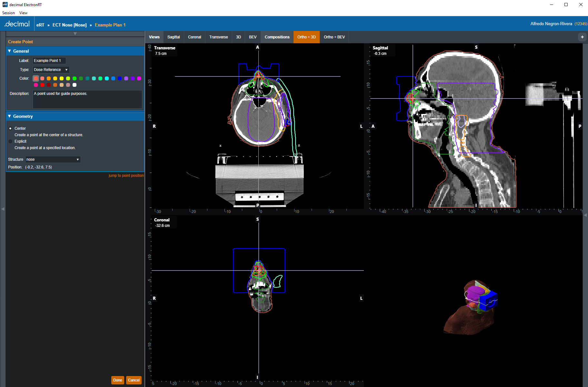The height and width of the screenshot is (387, 588).
Task: Open the Structure dropdown showing nose
Action: click(x=53, y=159)
